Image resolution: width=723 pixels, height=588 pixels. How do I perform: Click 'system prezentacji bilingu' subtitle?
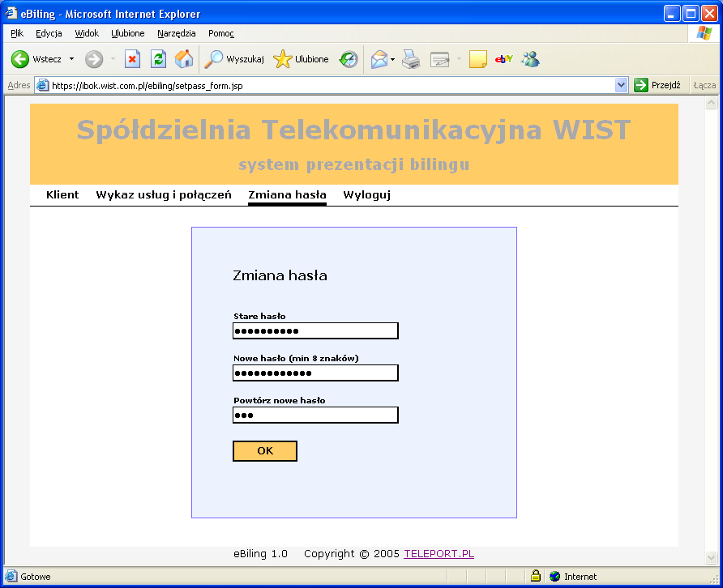tap(353, 164)
